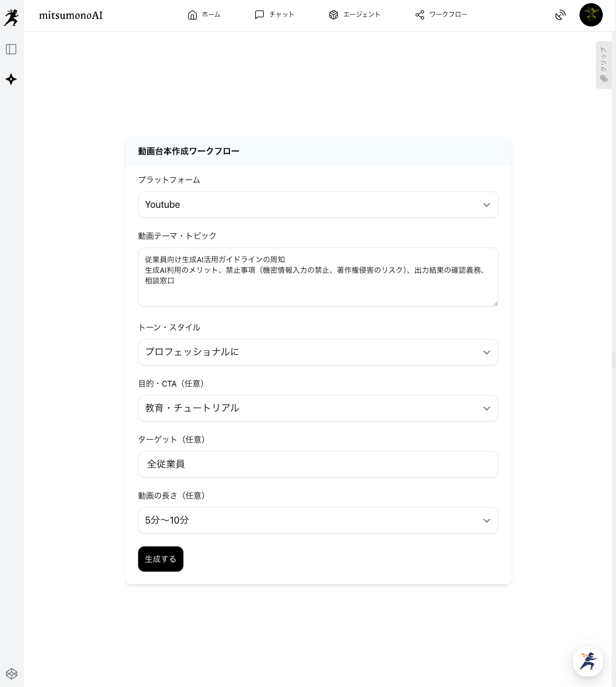
Task: Click the running ninja logo icon
Action: point(11,17)
